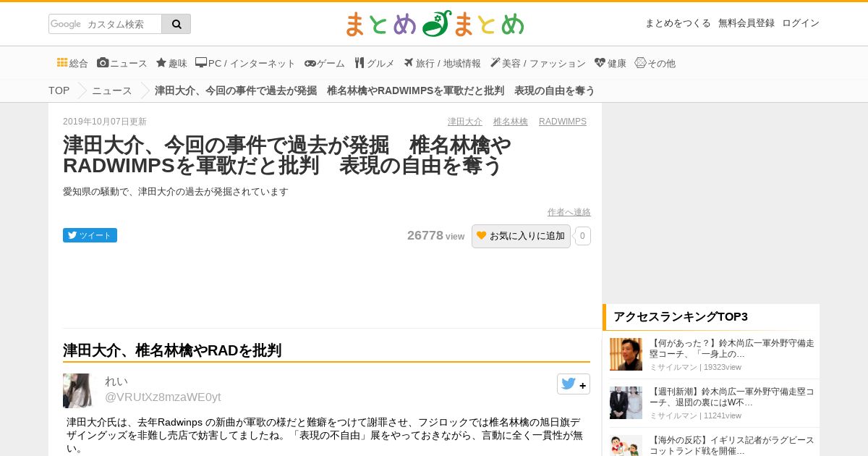The height and width of the screenshot is (456, 868).
Task: Click the 趣味 star icon
Action: click(161, 62)
